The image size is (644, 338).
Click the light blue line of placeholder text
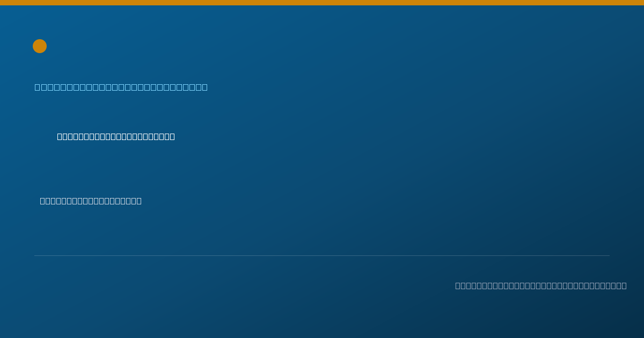click(121, 87)
